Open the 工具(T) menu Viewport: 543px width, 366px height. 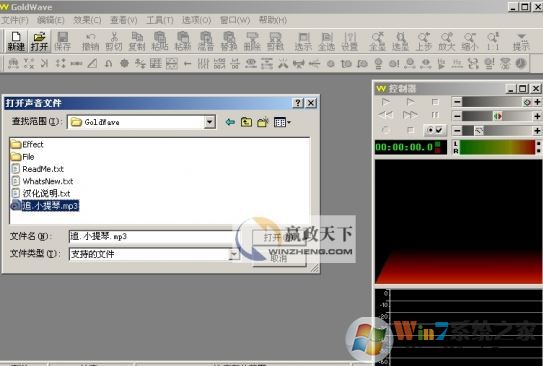point(160,20)
